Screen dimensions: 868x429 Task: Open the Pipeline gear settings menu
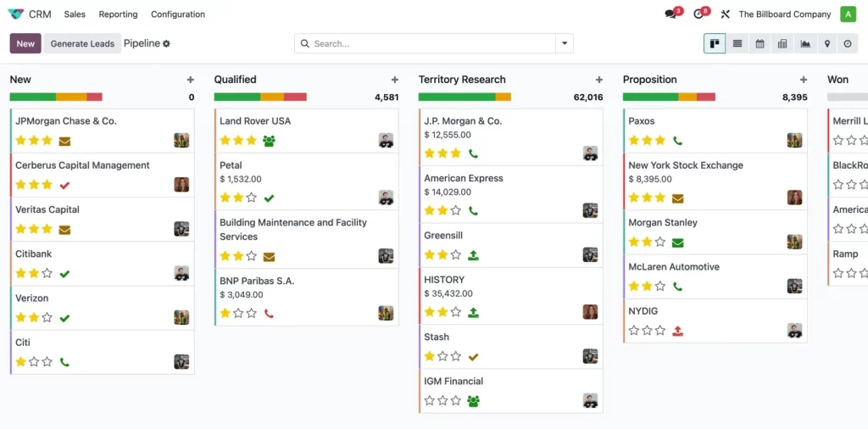(167, 43)
